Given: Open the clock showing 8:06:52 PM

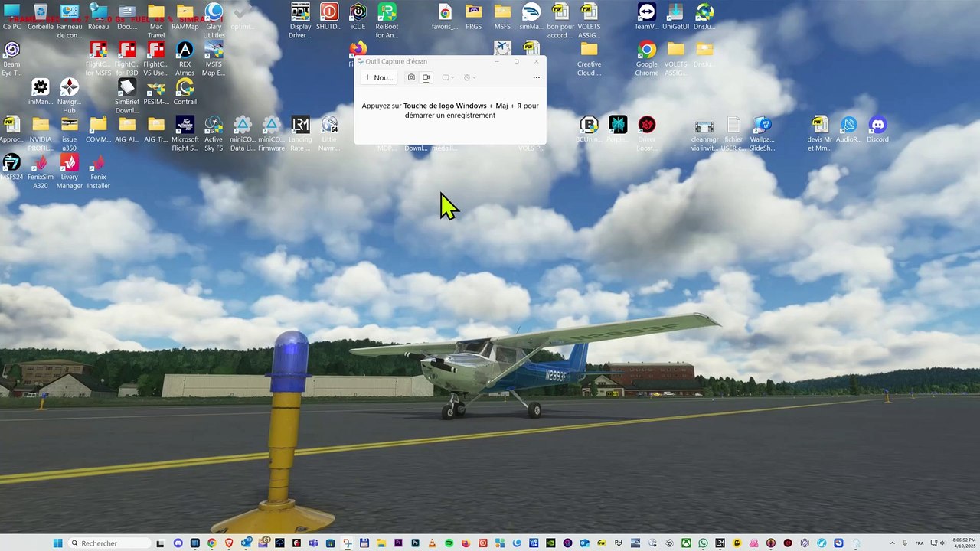Looking at the screenshot, I should (963, 543).
